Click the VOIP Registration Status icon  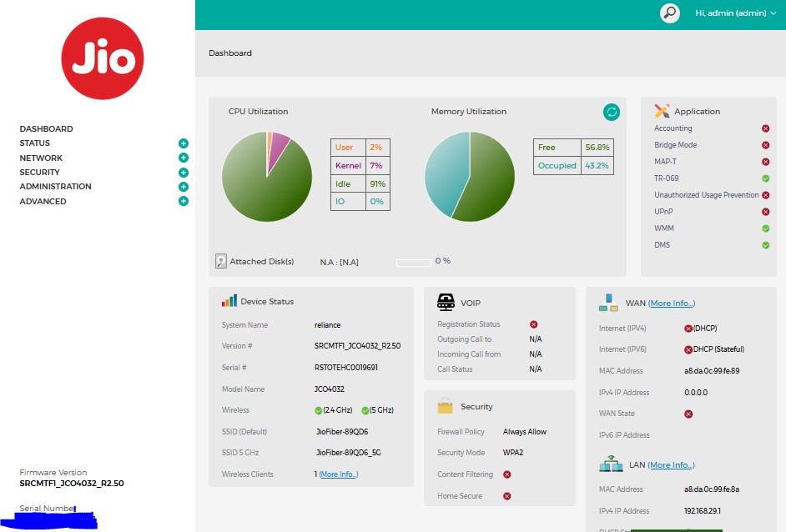[534, 324]
